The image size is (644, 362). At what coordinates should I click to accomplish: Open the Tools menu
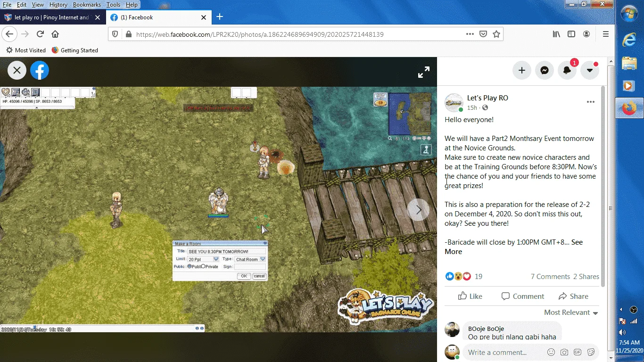coord(113,4)
